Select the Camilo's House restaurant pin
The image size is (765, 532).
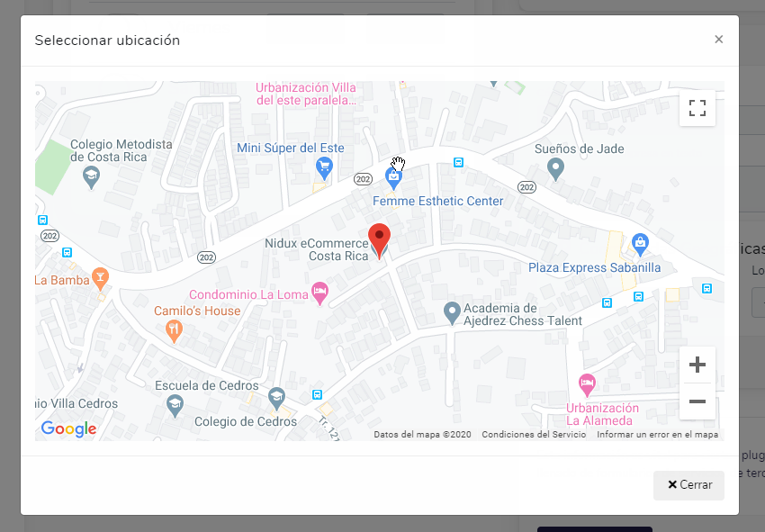(x=174, y=331)
